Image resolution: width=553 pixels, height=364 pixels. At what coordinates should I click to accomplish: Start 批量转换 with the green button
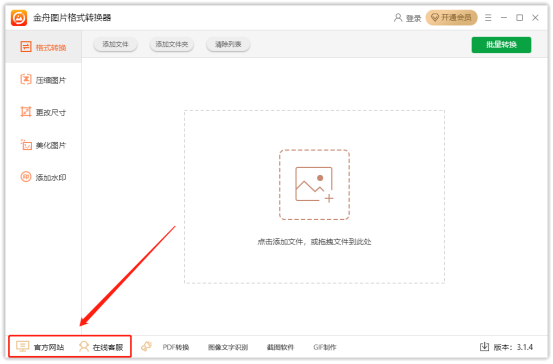point(501,45)
